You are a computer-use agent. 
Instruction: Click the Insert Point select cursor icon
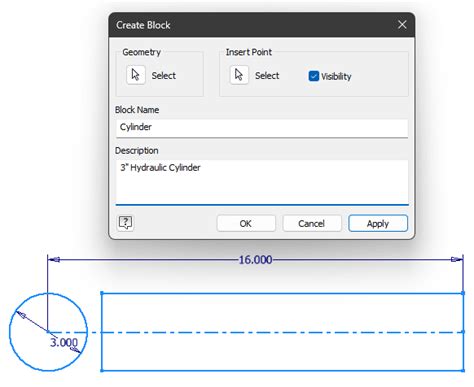[239, 75]
